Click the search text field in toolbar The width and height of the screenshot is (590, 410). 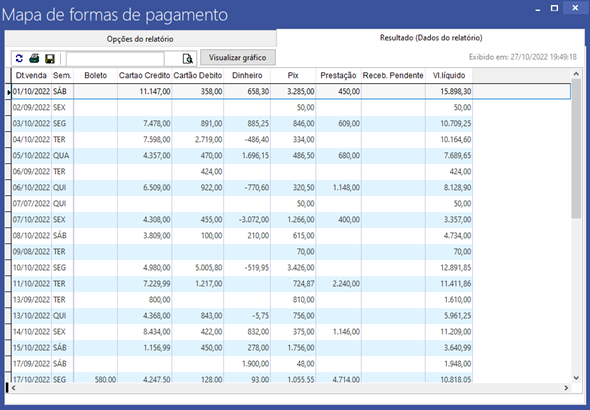pyautogui.click(x=115, y=59)
